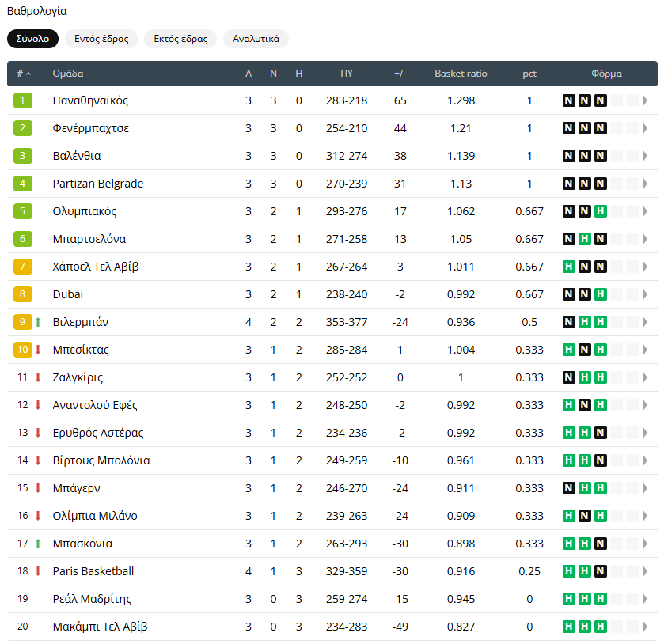Click rank badge 1 for Παναθηναϊκός
The height and width of the screenshot is (644, 664).
pyautogui.click(x=23, y=100)
